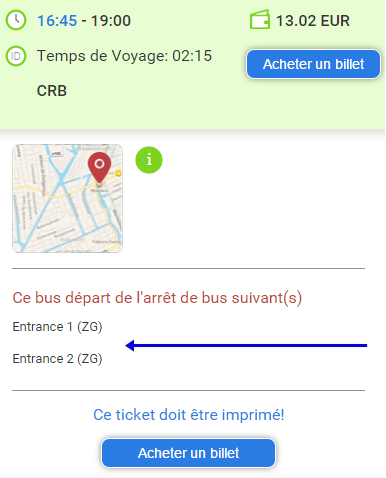
Task: Click the top Acheter un billet button
Action: 313,64
